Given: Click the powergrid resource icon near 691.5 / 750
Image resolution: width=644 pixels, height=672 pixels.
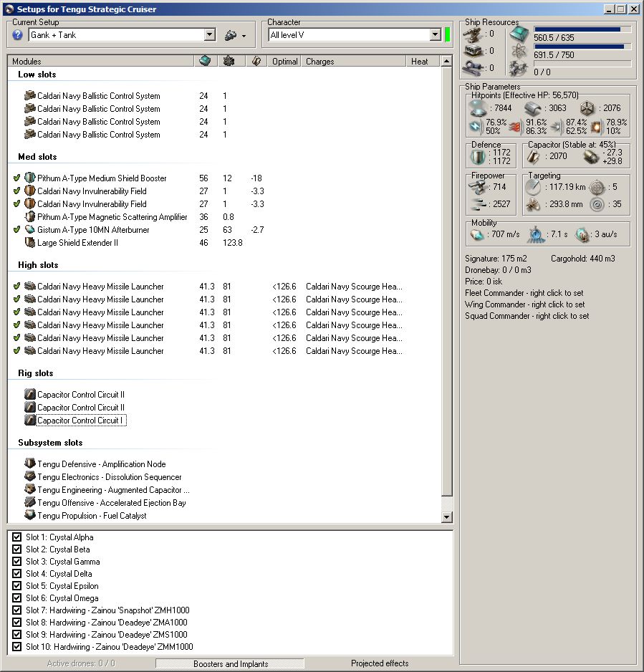Looking at the screenshot, I should click(x=519, y=52).
